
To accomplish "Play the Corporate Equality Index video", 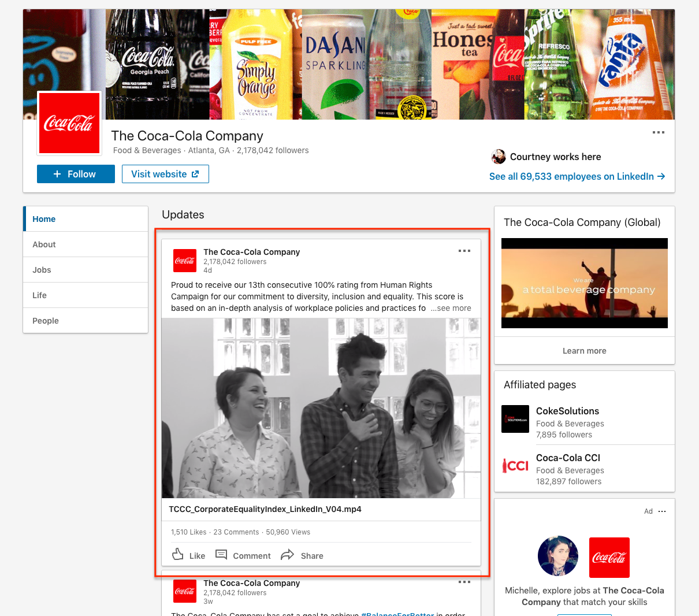I will click(x=321, y=408).
